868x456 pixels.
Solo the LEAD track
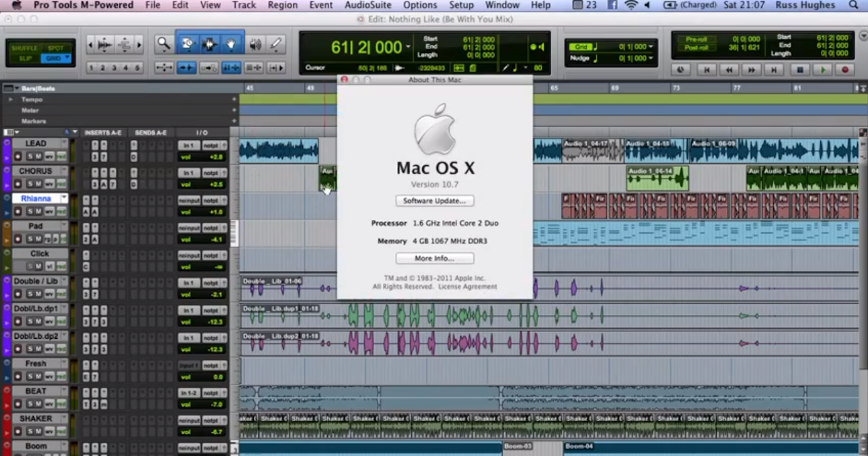click(x=30, y=156)
